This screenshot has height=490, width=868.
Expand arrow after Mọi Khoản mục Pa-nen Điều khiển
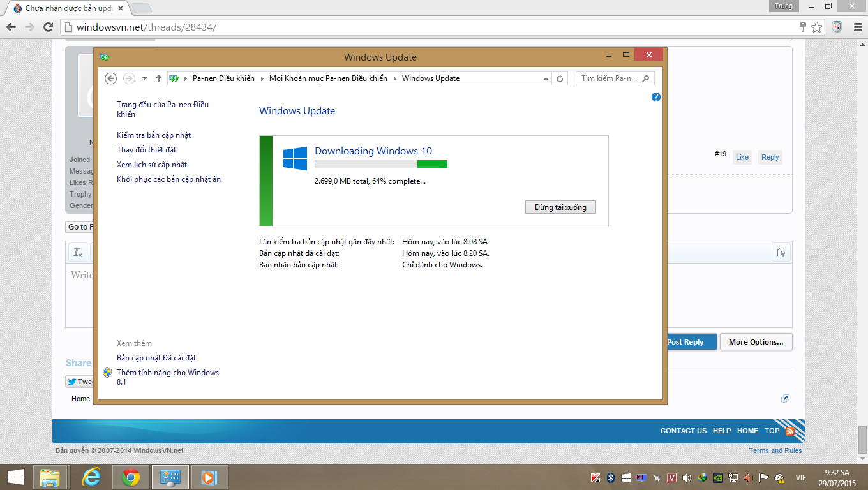click(394, 78)
